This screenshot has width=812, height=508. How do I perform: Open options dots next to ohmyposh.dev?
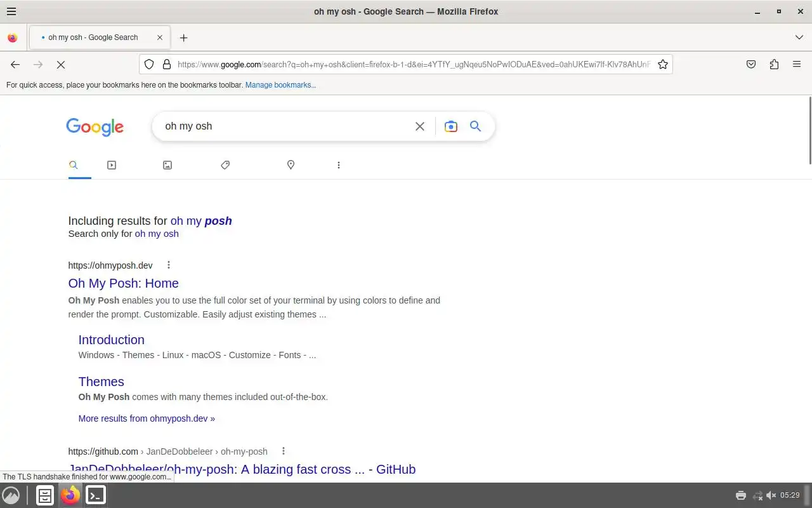[168, 265]
